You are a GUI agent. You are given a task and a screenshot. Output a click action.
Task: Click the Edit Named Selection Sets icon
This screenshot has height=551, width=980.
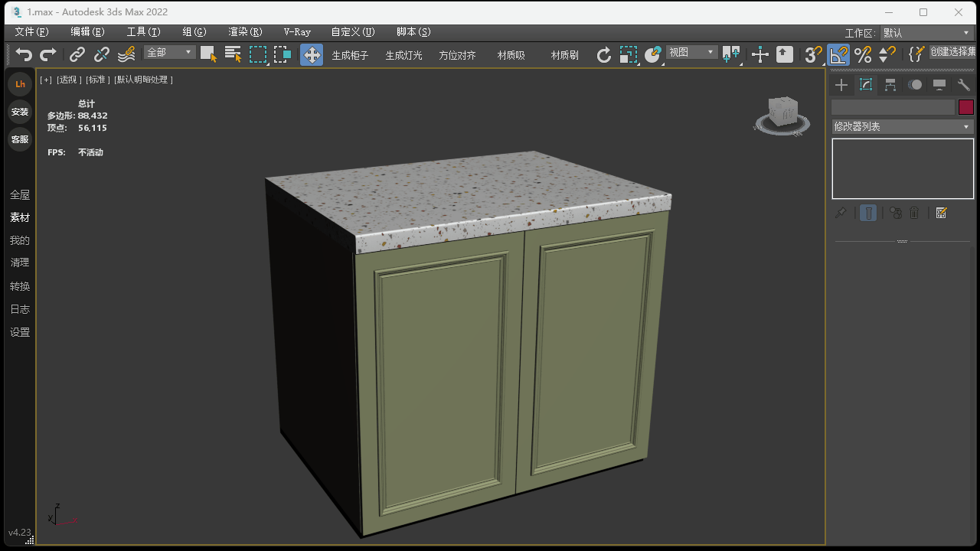(916, 54)
